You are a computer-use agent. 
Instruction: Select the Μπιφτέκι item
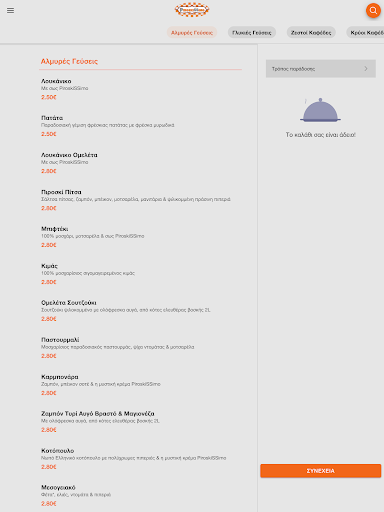pyautogui.click(x=140, y=237)
